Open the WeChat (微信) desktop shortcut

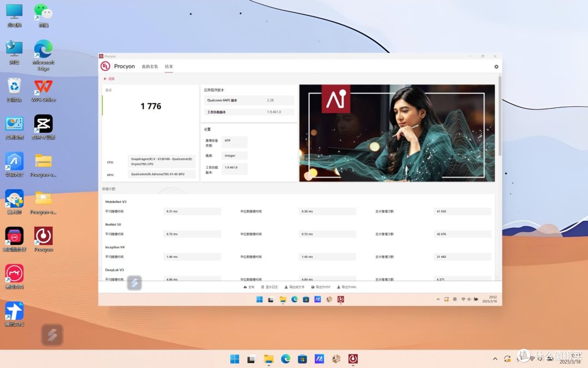pos(44,15)
